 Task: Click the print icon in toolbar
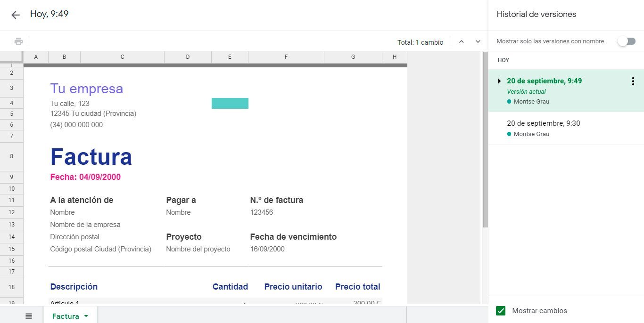pyautogui.click(x=19, y=41)
